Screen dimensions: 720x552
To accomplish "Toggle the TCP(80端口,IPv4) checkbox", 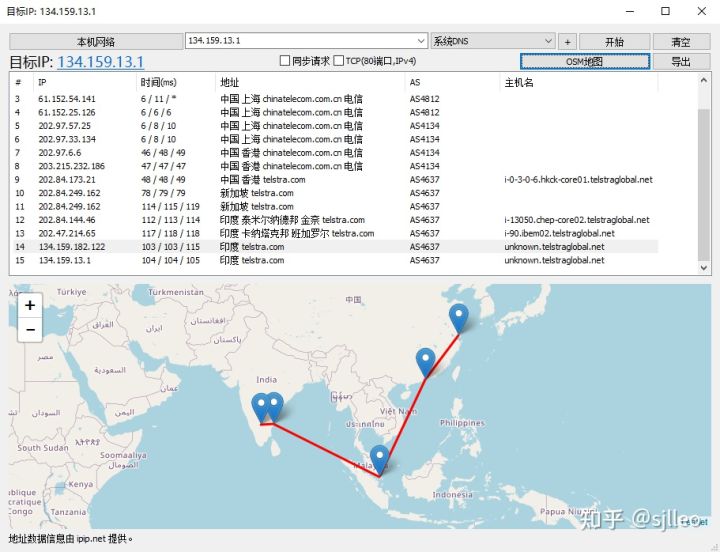I will [x=338, y=61].
